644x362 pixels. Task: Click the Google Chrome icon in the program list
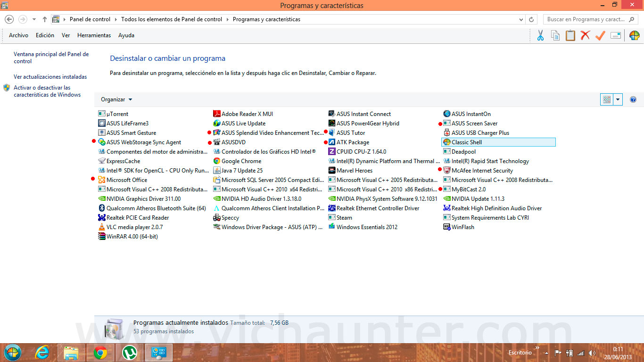pyautogui.click(x=217, y=161)
